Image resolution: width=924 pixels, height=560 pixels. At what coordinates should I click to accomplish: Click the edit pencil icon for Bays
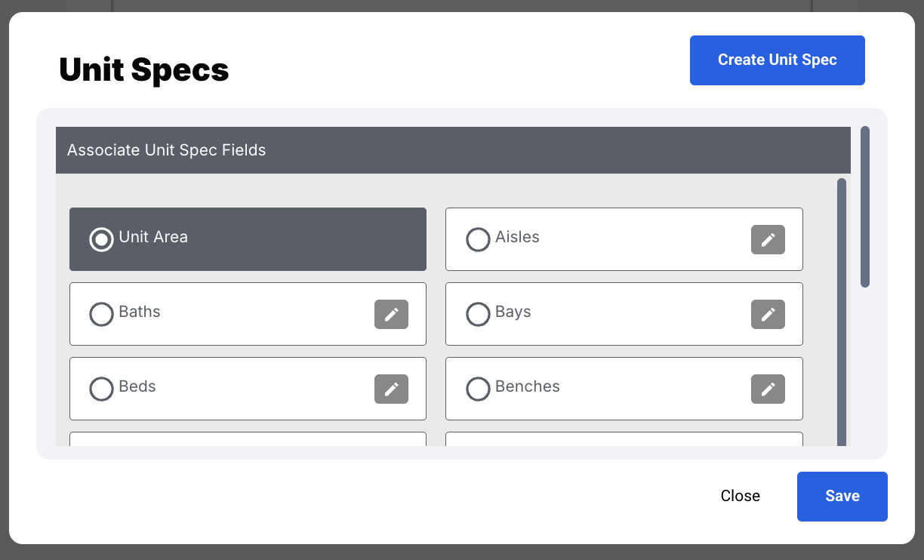(768, 315)
